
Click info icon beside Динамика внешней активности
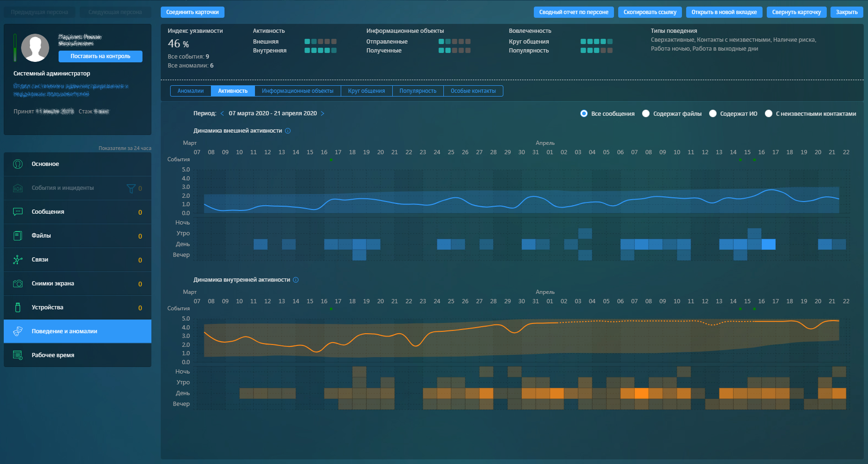(x=288, y=131)
